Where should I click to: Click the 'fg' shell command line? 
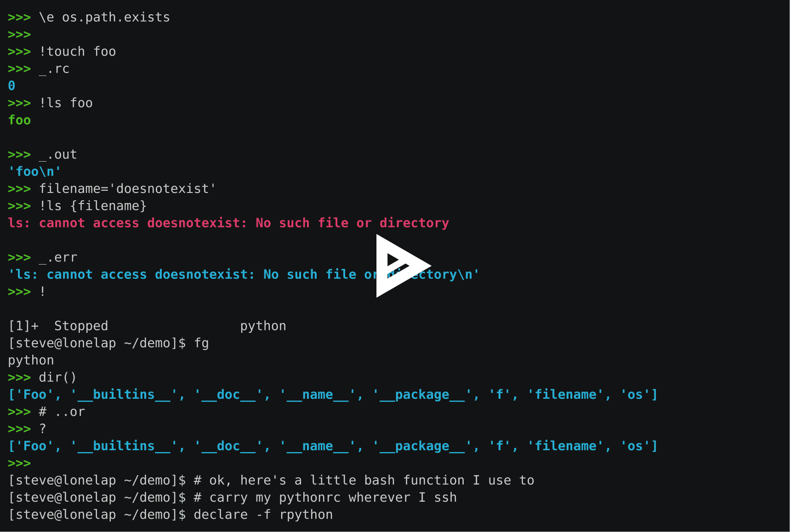(x=108, y=343)
